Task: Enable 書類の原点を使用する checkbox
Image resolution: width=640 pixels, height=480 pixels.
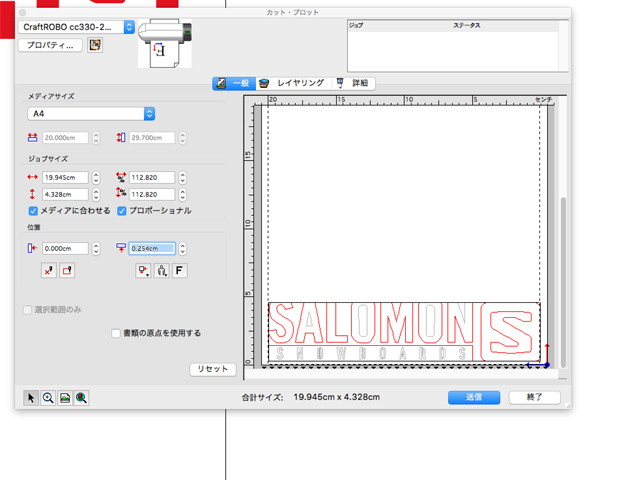Action: pos(117,333)
